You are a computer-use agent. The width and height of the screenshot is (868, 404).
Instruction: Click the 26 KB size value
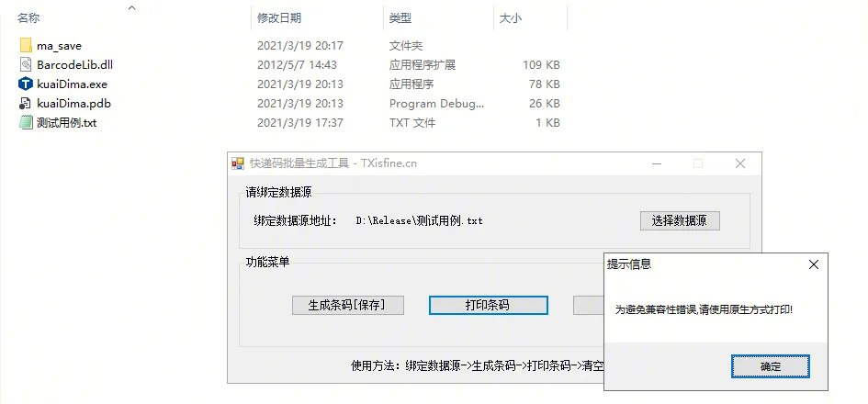coord(544,104)
